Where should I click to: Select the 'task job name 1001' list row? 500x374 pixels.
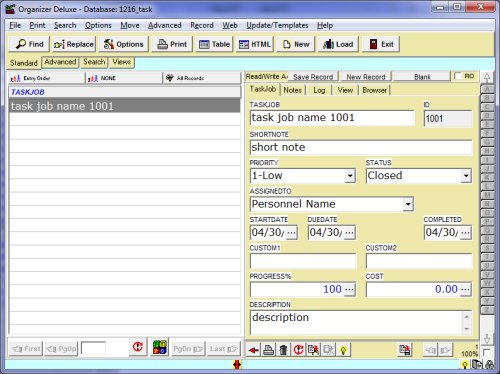[124, 106]
